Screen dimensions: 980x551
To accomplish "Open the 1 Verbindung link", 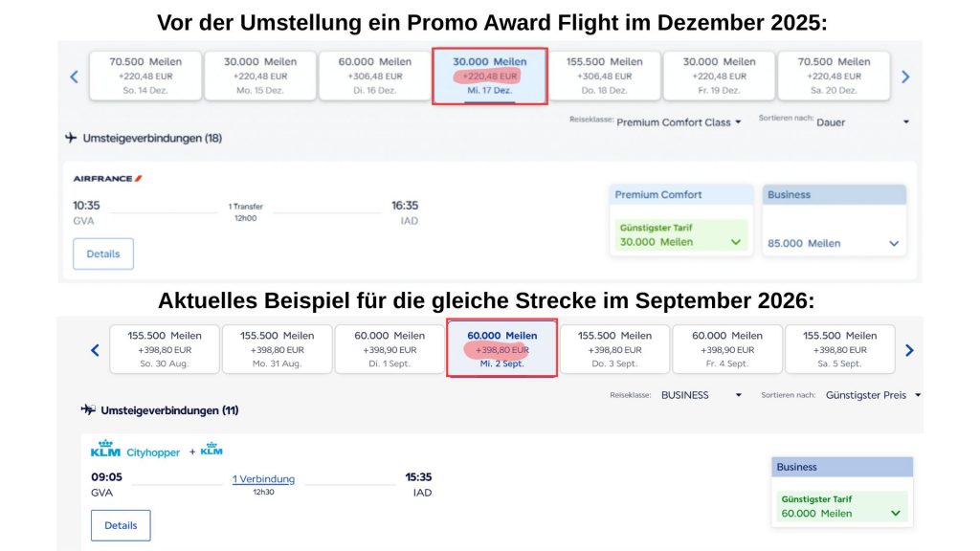I will [262, 478].
